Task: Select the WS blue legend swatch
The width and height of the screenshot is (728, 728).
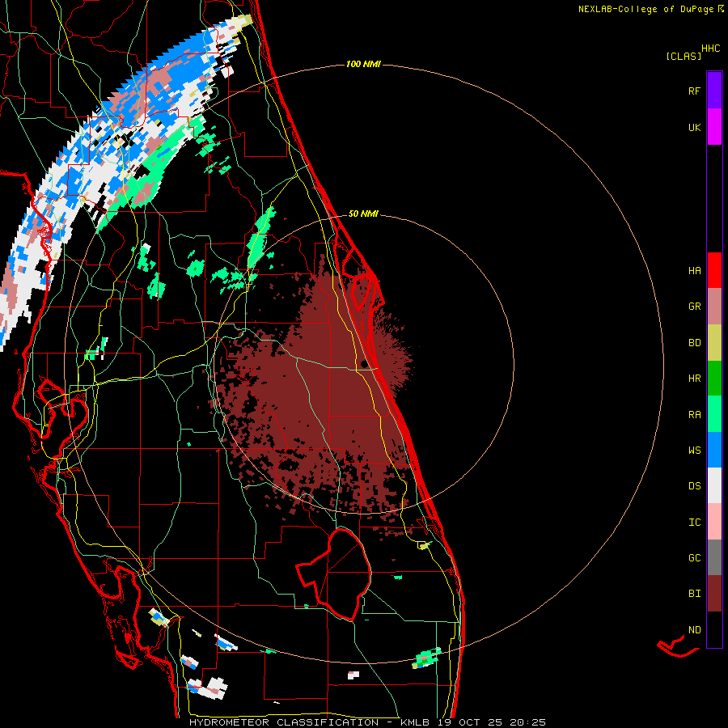Action: click(714, 450)
